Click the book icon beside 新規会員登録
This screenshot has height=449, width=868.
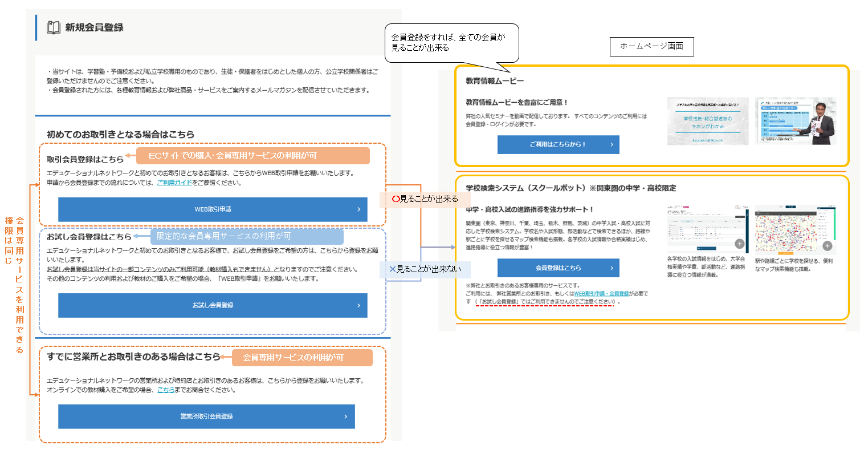click(x=53, y=27)
